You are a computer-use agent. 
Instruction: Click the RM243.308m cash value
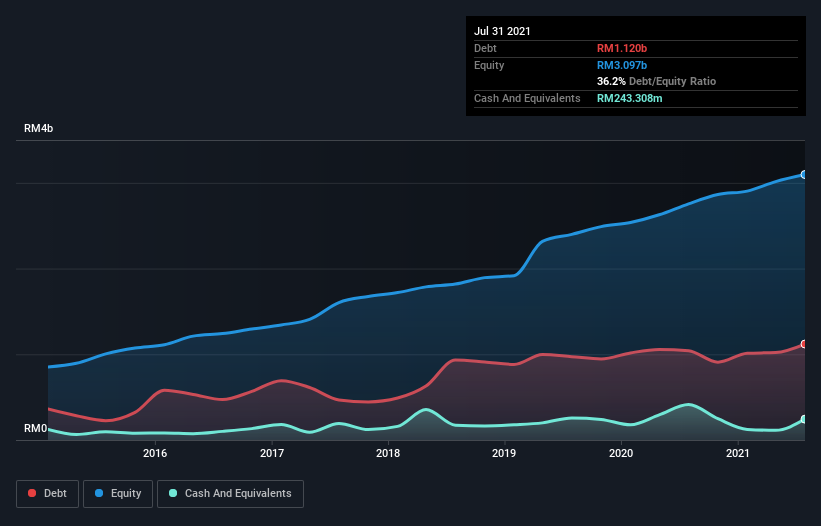[629, 98]
